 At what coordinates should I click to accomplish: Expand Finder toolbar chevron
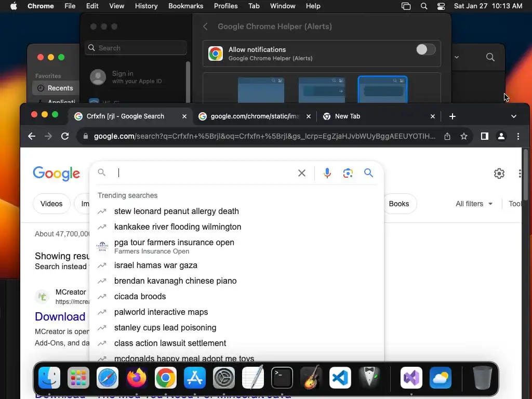457,57
